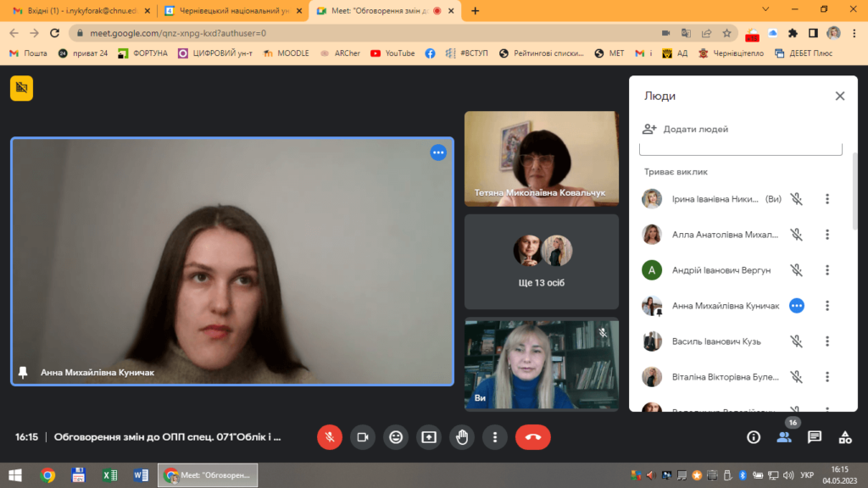Image resolution: width=868 pixels, height=488 pixels.
Task: Select the Meet Обговорення змін tab
Action: click(385, 10)
